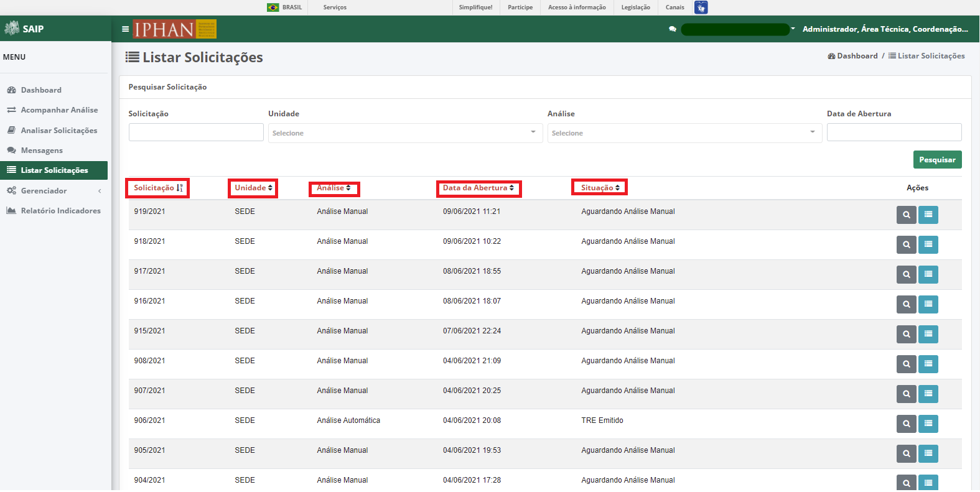980x492 pixels.
Task: Open list action for solicitação 915/2021
Action: tap(928, 334)
